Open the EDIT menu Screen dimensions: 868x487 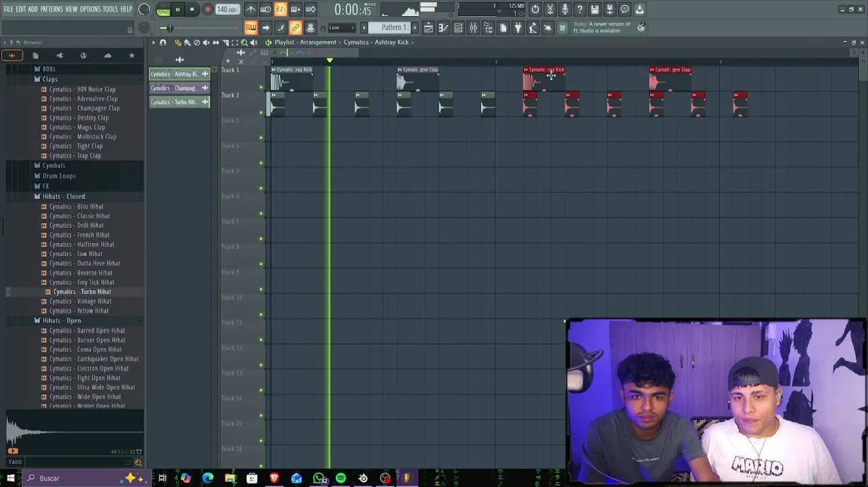coord(21,9)
